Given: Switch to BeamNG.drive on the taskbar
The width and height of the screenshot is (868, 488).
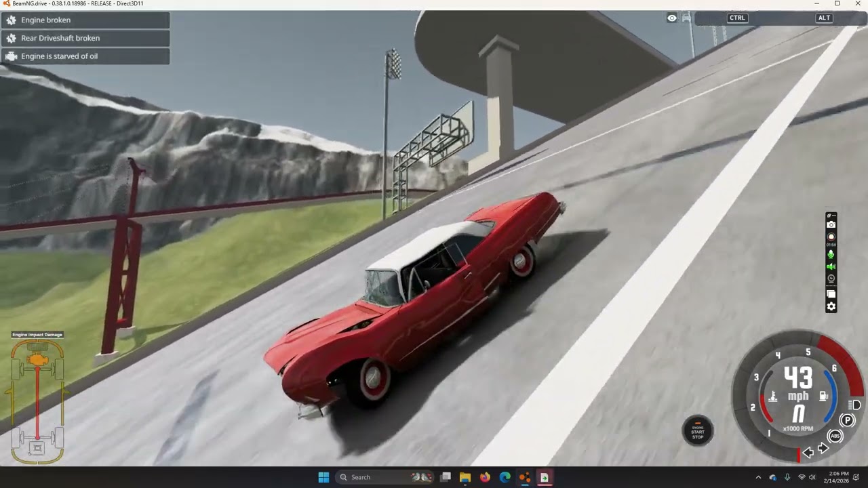Looking at the screenshot, I should pos(525,477).
